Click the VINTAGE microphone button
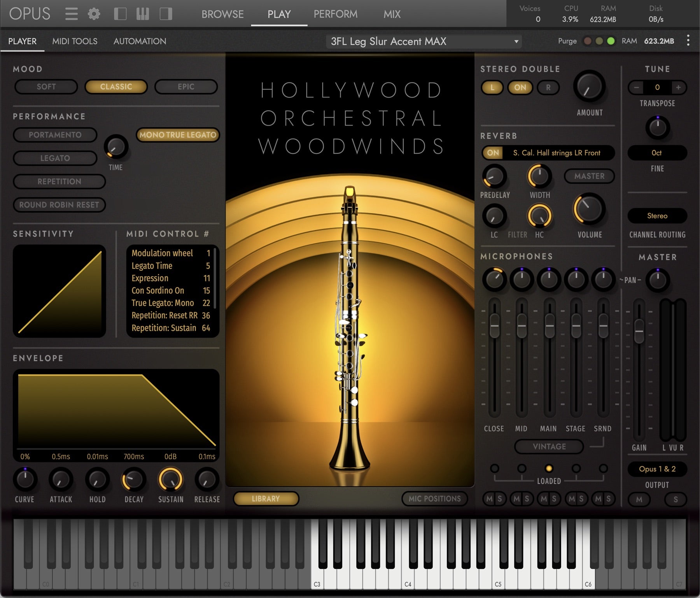 [x=548, y=446]
